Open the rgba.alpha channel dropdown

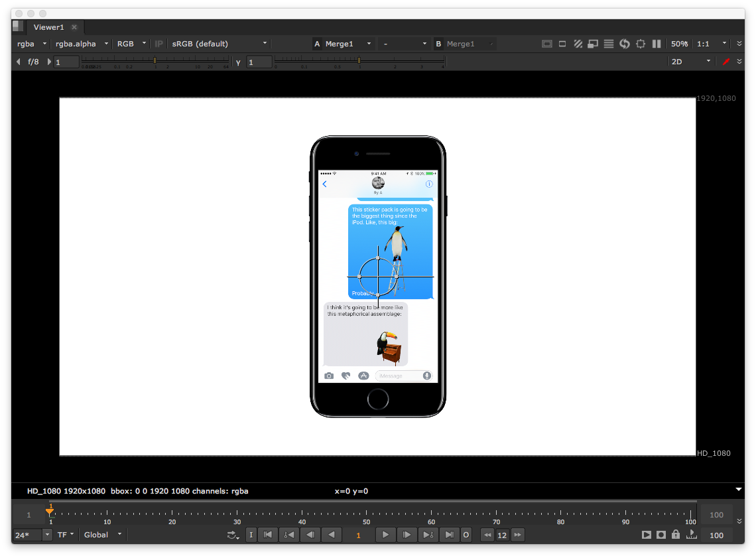[82, 44]
